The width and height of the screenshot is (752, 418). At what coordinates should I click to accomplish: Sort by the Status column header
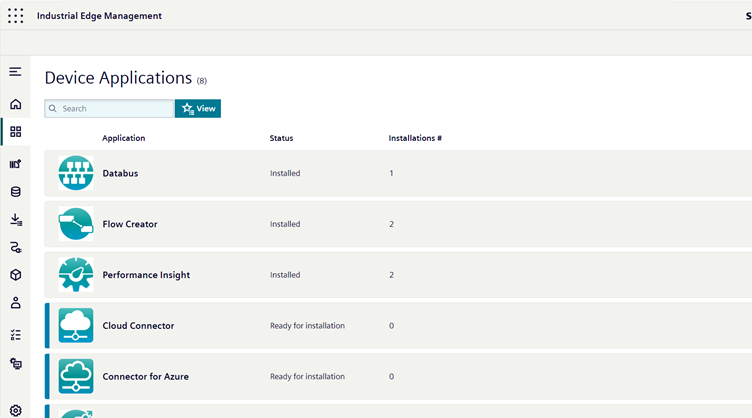[281, 138]
